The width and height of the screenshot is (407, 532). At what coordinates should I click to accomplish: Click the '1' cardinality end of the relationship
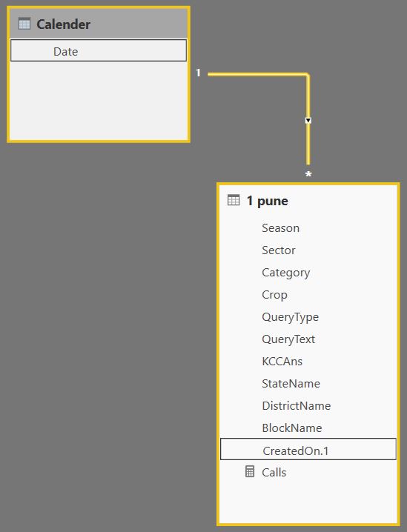[198, 73]
